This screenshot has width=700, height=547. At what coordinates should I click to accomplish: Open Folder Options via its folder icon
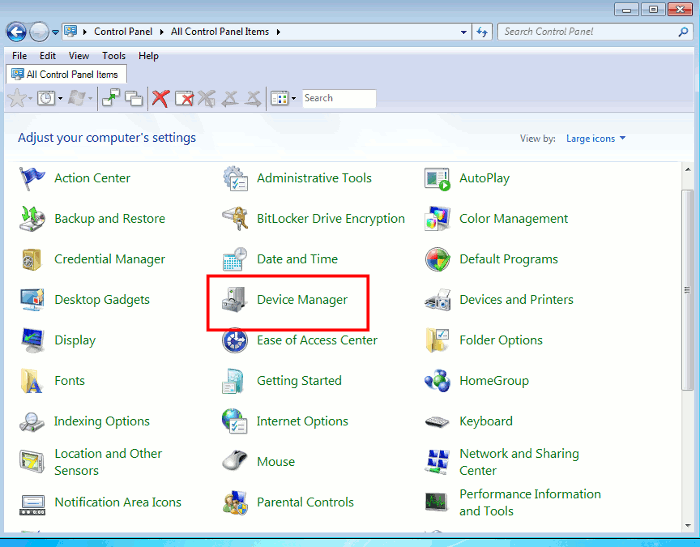(x=437, y=340)
